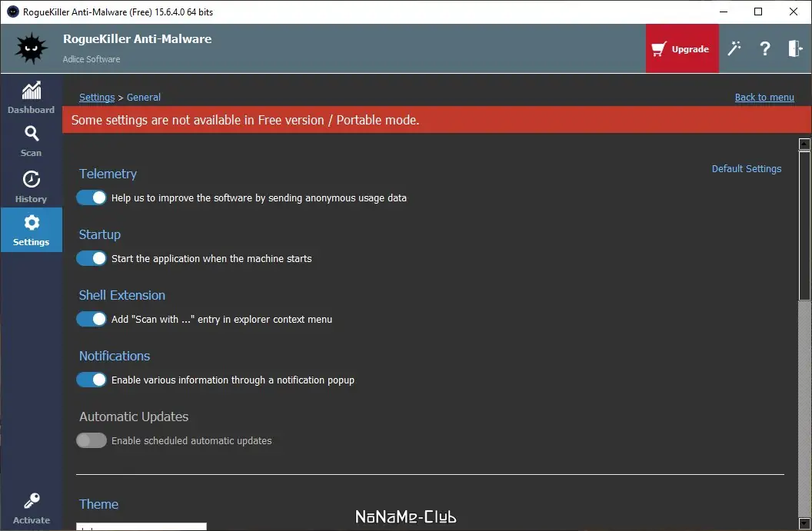812x531 pixels.
Task: Click the Adlice Software subtitle
Action: click(92, 59)
